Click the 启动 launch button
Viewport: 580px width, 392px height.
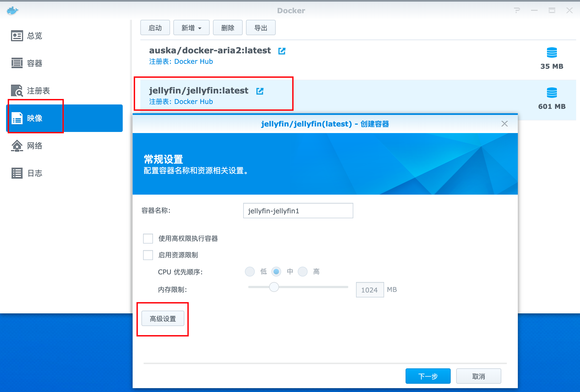click(155, 28)
